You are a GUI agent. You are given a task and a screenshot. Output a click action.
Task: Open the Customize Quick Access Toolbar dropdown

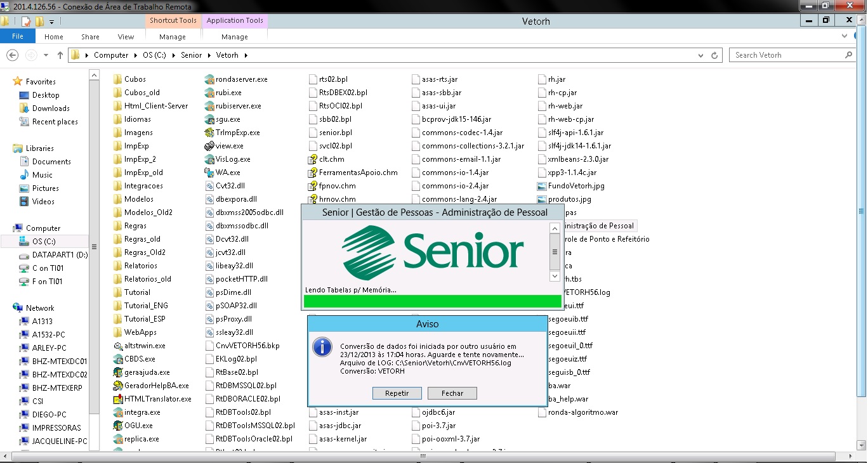[52, 22]
